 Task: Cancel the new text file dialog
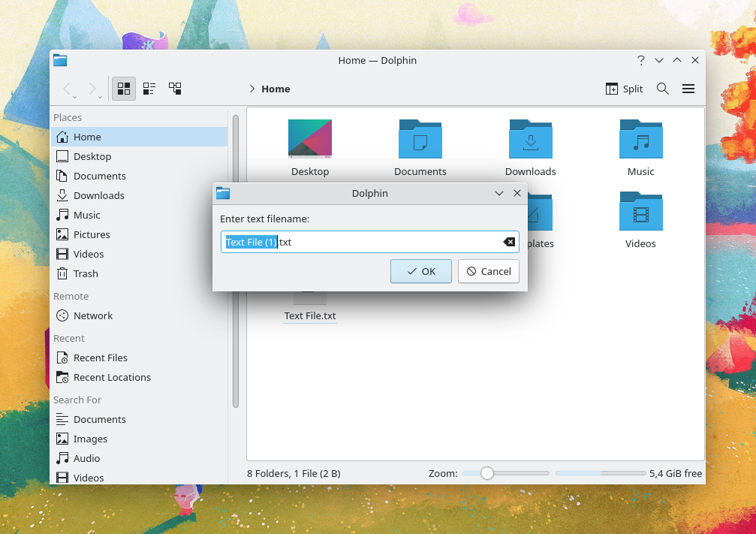pos(489,271)
